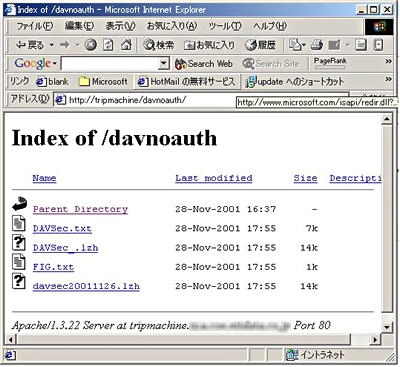Open the DAVSec.txt file link
This screenshot has height=367, width=400.
62,229
